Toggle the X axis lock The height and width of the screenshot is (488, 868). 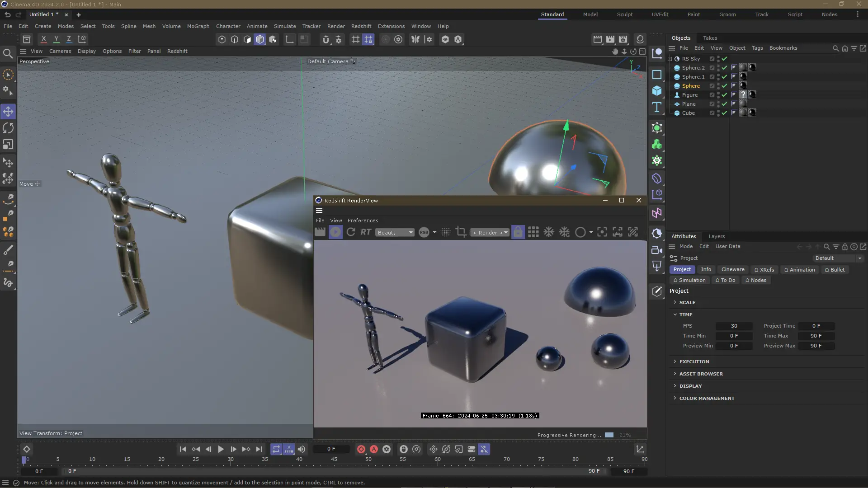tap(44, 39)
